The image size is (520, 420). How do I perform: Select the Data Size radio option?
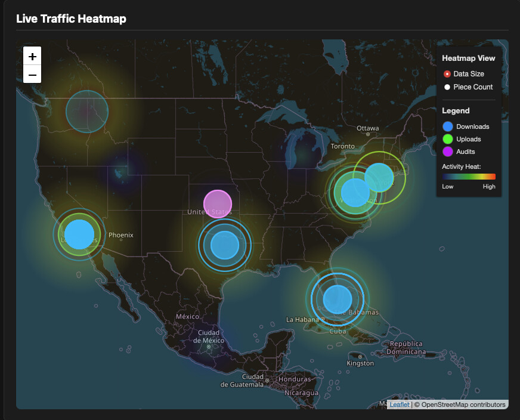click(447, 74)
